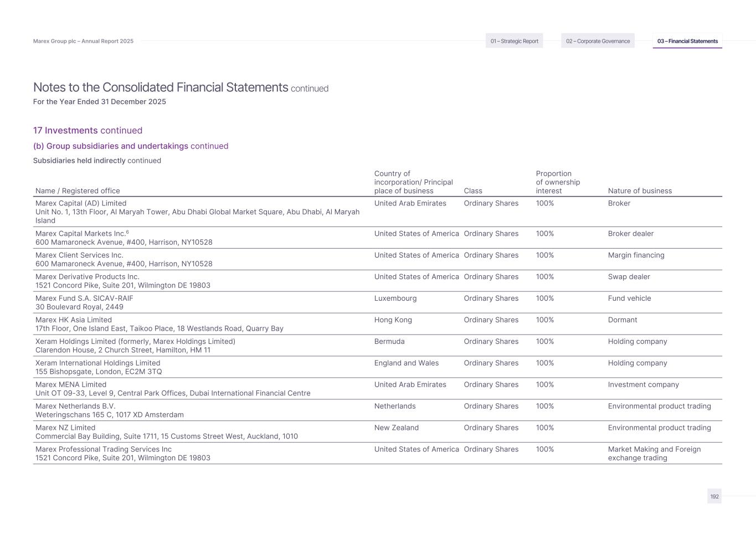Click the Name / Registered office column header
The height and width of the screenshot is (535, 756).
point(78,191)
